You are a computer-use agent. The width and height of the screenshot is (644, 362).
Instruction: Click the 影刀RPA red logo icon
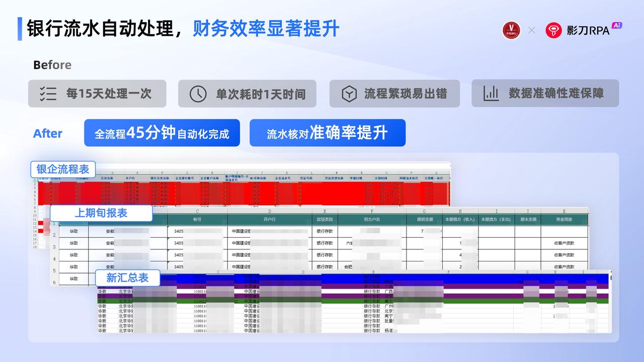point(554,30)
